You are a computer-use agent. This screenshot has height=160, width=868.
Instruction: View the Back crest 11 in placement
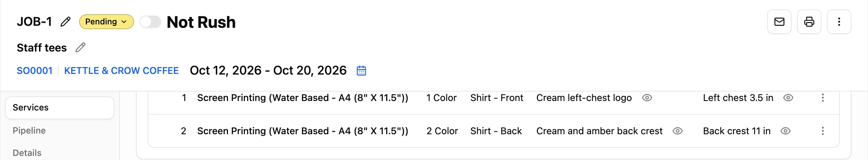(x=786, y=131)
